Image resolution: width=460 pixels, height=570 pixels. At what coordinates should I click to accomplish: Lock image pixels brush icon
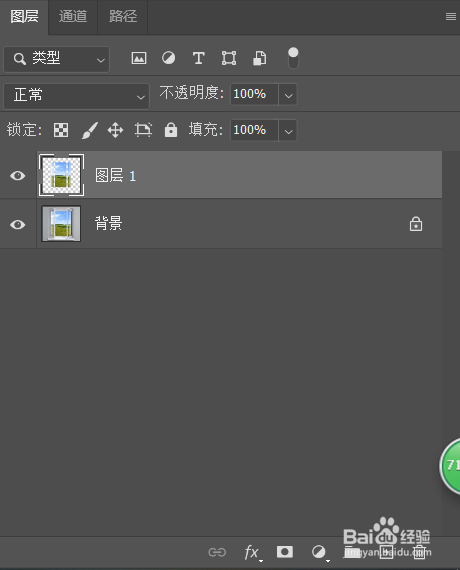(89, 130)
